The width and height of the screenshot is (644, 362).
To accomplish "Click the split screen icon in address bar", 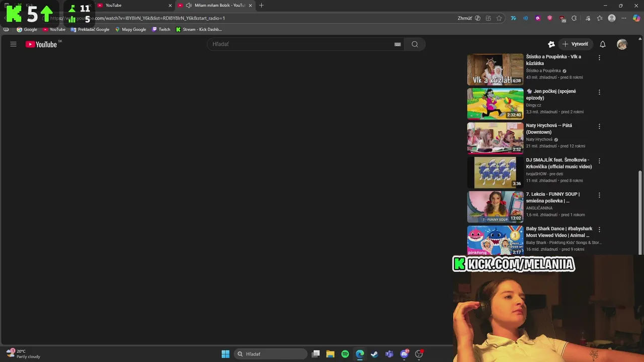I will [488, 18].
